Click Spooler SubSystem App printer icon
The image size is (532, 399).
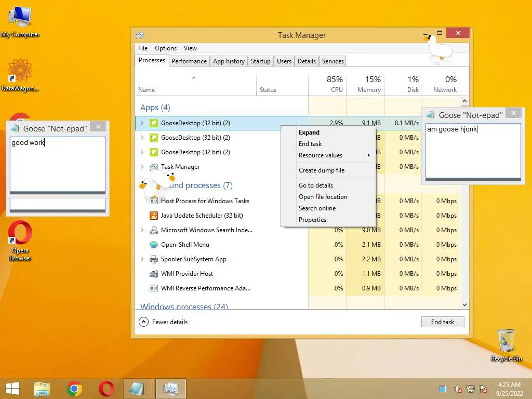tap(154, 259)
